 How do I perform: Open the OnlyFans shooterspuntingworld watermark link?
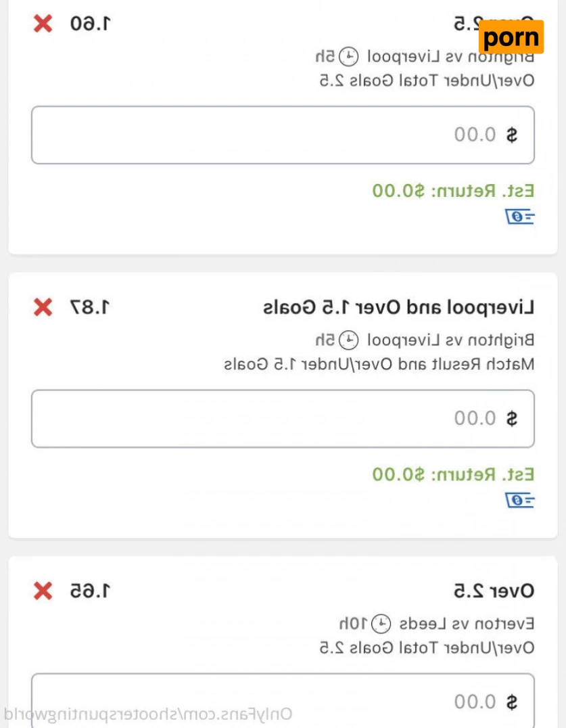tap(147, 714)
